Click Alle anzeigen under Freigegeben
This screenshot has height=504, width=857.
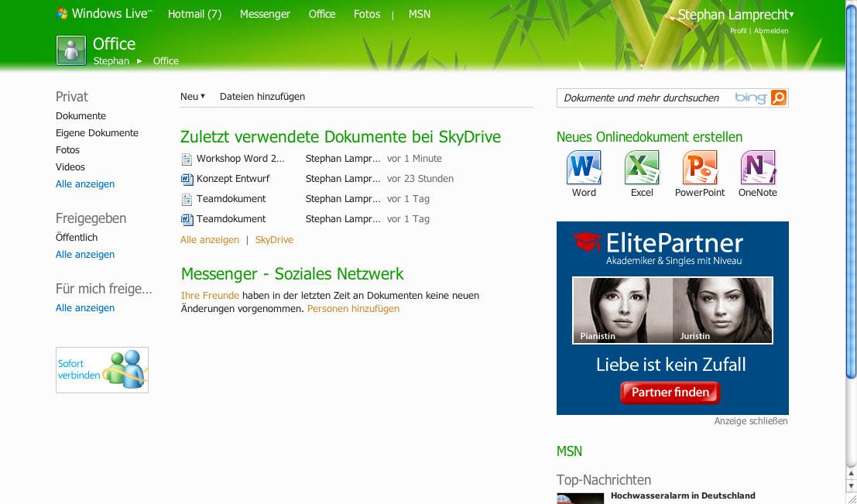coord(85,254)
